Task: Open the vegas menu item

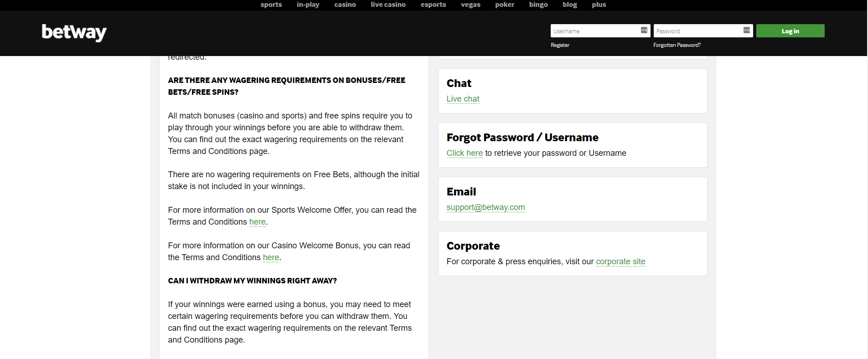Action: pos(470,5)
